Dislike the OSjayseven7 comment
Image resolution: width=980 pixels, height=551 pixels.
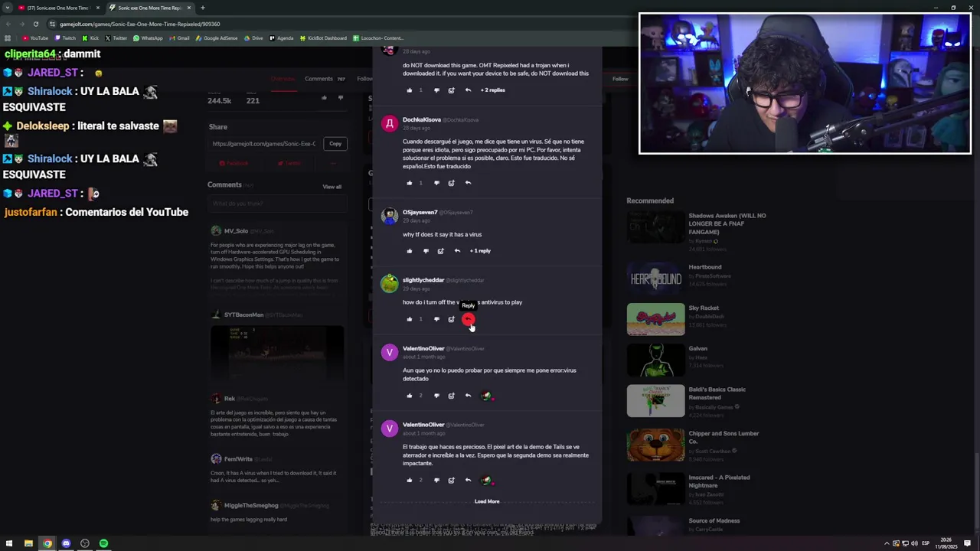click(426, 251)
